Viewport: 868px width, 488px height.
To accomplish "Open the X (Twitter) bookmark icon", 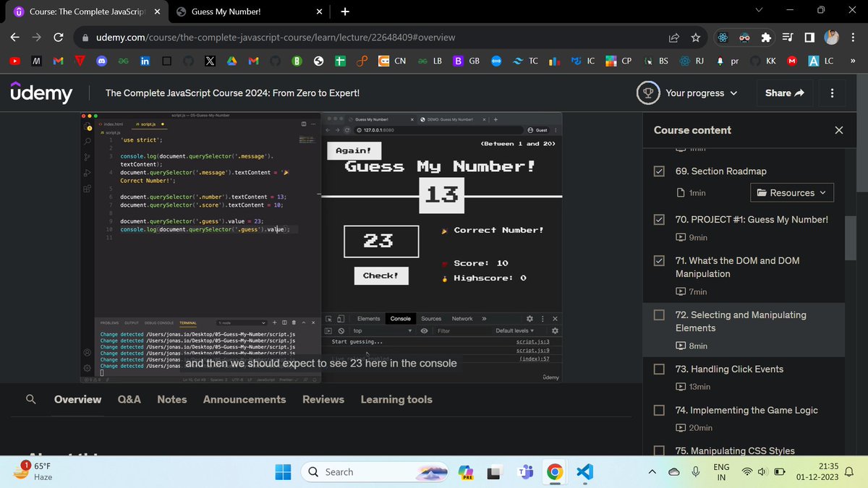I will 210,61.
